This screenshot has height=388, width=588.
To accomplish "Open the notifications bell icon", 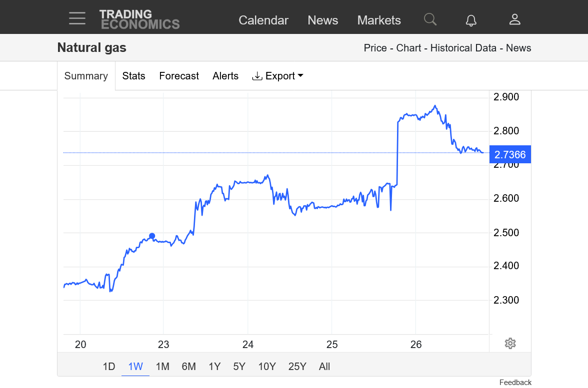I will pos(471,20).
